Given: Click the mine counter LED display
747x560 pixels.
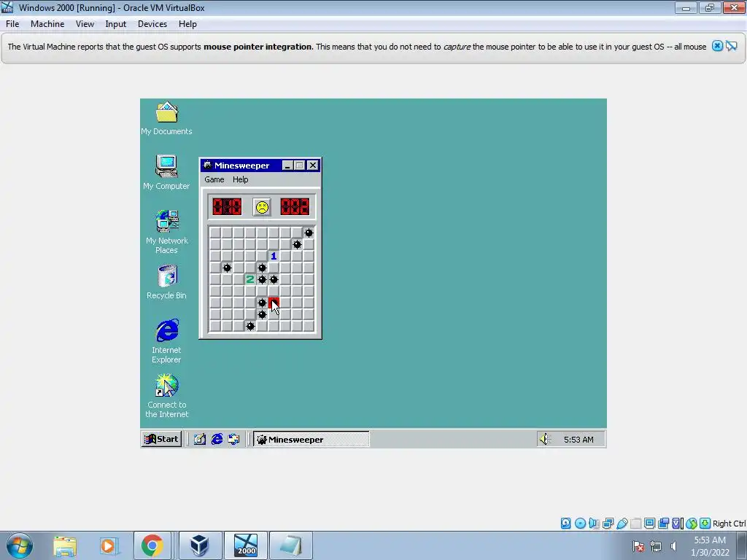Looking at the screenshot, I should tap(227, 206).
